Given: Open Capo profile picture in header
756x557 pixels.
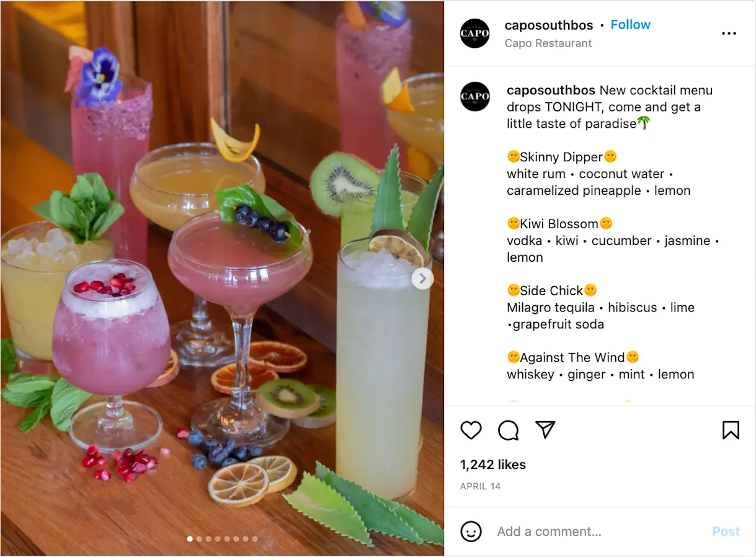Looking at the screenshot, I should tap(475, 33).
